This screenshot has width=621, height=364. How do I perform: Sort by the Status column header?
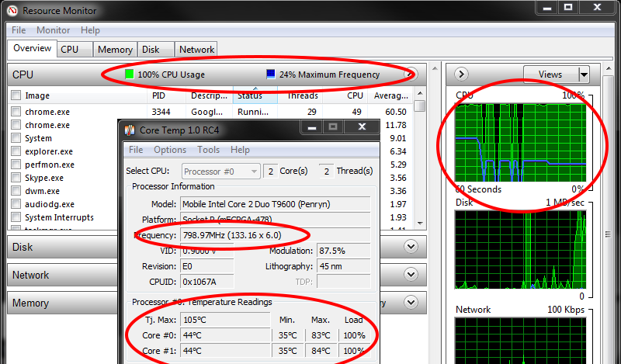click(255, 95)
